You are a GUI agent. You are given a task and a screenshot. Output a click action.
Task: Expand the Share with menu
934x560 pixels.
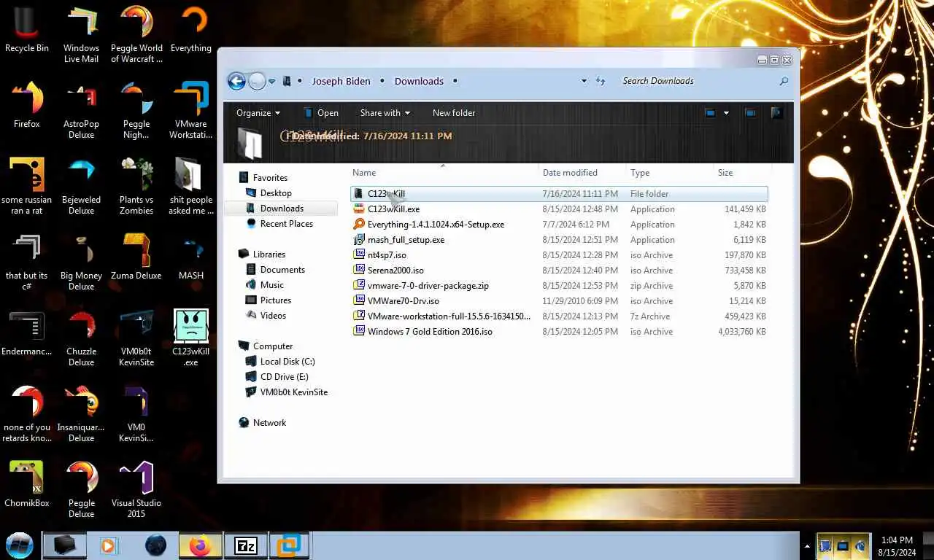click(385, 113)
